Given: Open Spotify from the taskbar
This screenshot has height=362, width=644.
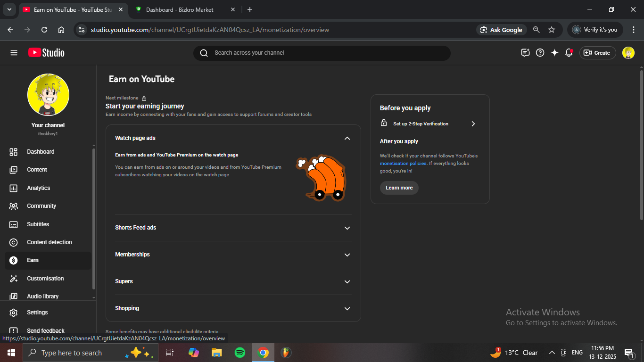Looking at the screenshot, I should [x=240, y=353].
